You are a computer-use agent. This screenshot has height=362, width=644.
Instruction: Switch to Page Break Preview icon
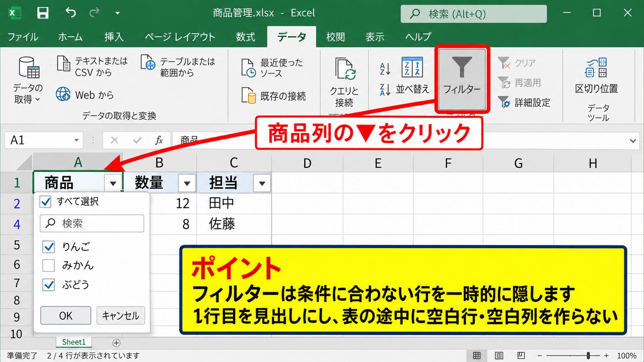[521, 355]
